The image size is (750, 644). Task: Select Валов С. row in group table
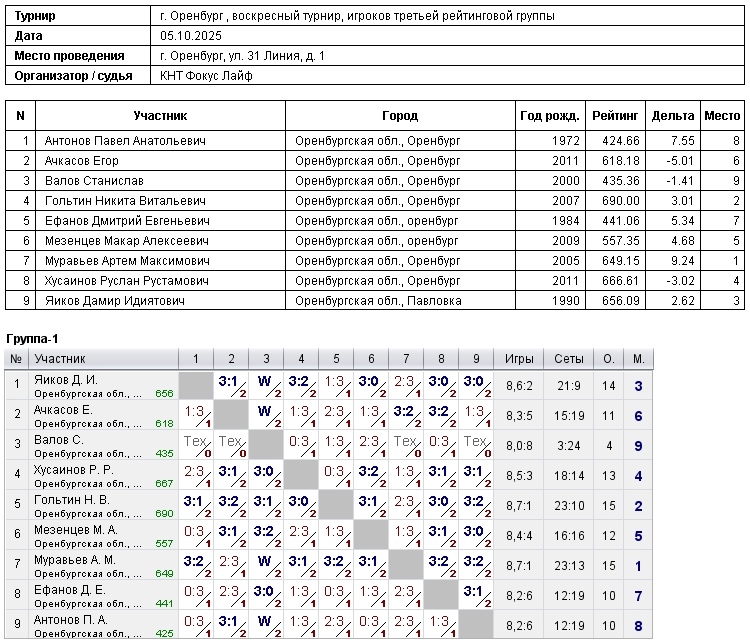click(x=59, y=440)
